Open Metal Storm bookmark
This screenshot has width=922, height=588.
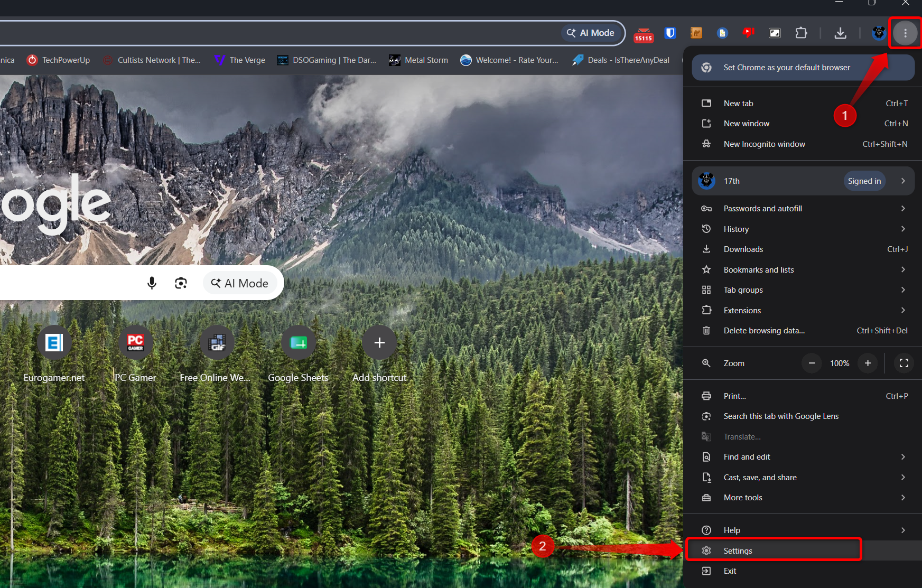[x=418, y=60]
